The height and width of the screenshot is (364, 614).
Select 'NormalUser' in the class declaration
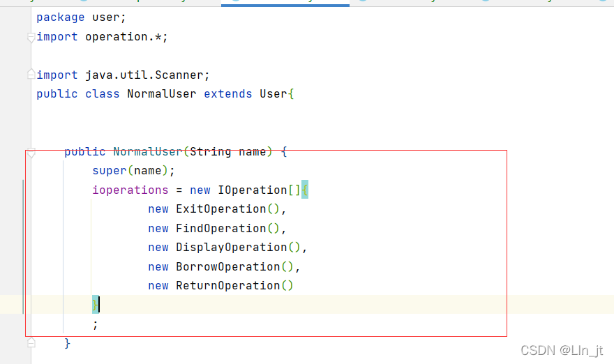[x=161, y=94]
